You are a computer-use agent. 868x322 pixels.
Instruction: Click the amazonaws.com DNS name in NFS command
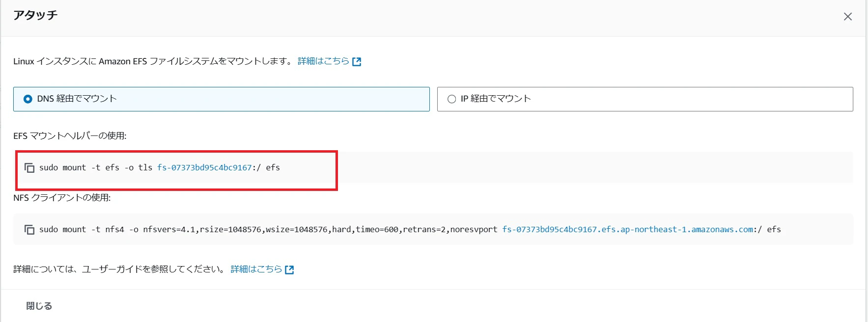(x=628, y=229)
